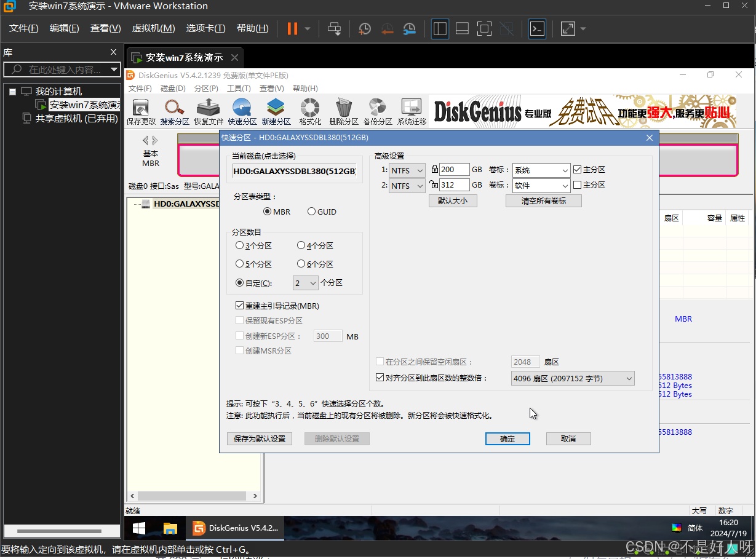Open VMware 选项卡(T) menu
756x559 pixels.
point(205,28)
